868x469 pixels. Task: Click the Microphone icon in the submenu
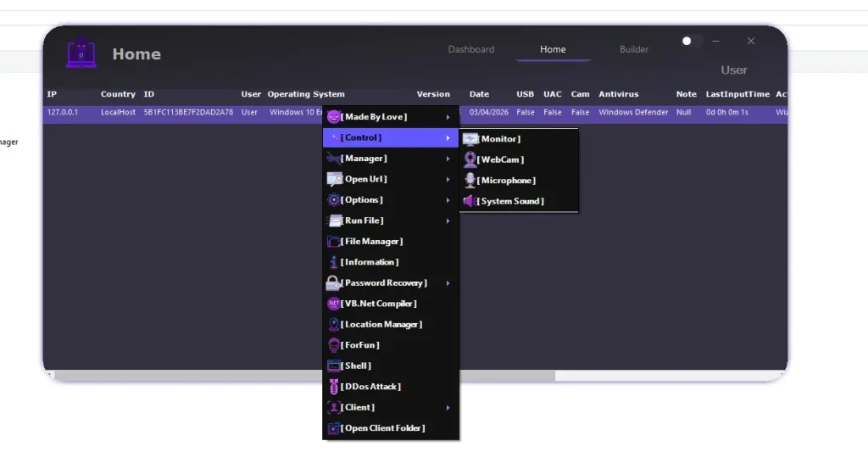[x=470, y=181]
